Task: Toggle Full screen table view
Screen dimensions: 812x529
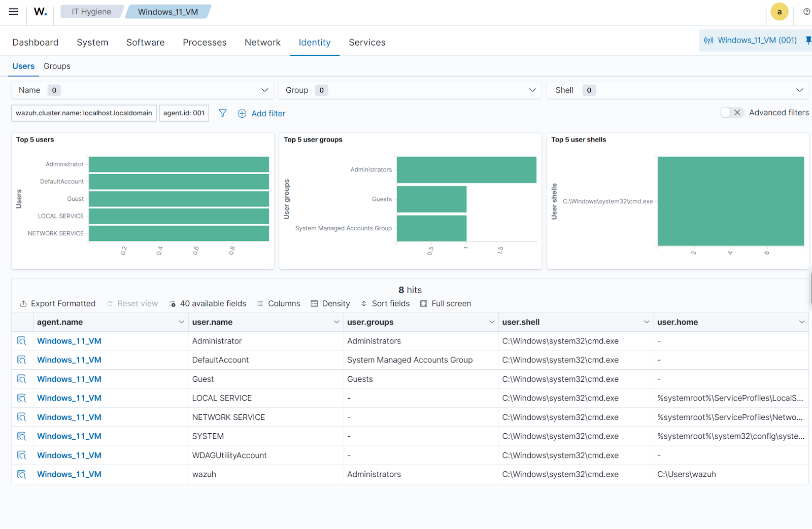Action: coord(446,303)
